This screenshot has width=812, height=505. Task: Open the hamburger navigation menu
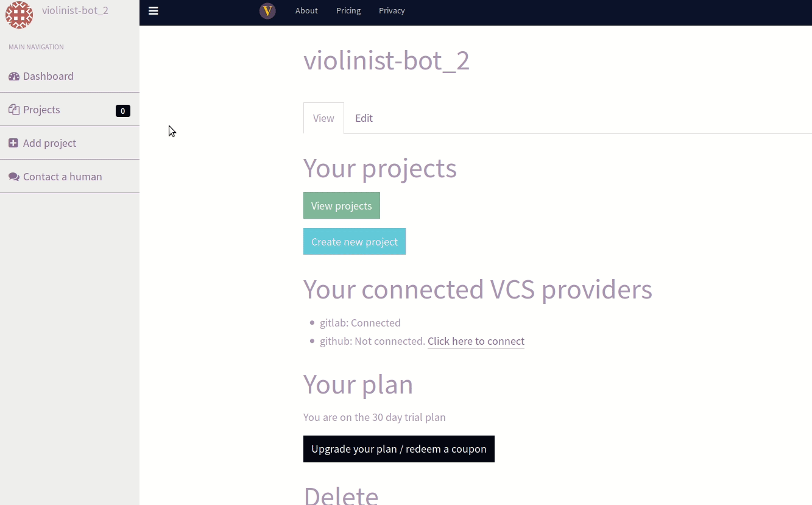[x=153, y=10]
